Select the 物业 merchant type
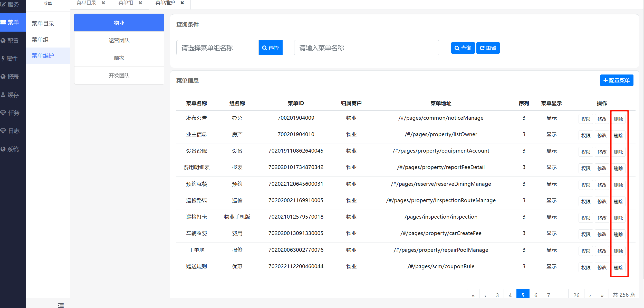The image size is (644, 308). (x=119, y=23)
